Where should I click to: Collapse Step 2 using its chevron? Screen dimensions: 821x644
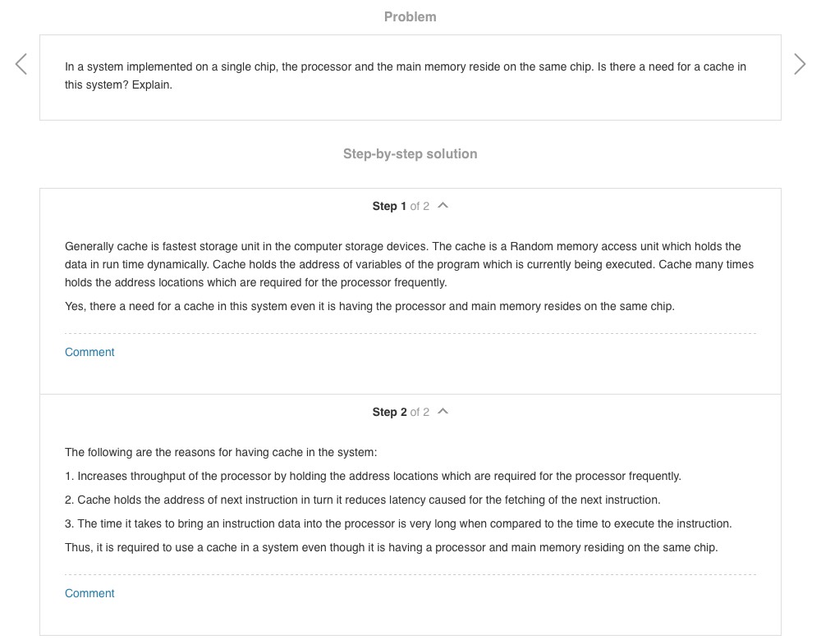(x=443, y=412)
